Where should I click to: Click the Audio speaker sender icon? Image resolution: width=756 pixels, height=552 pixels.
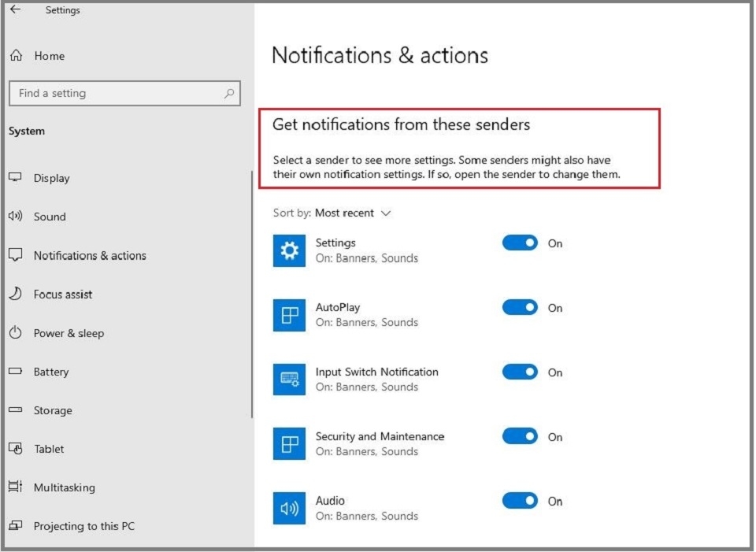(x=289, y=508)
